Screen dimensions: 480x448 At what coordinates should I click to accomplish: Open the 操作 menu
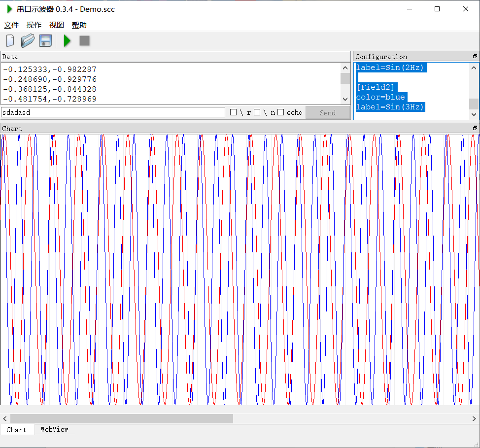click(34, 25)
